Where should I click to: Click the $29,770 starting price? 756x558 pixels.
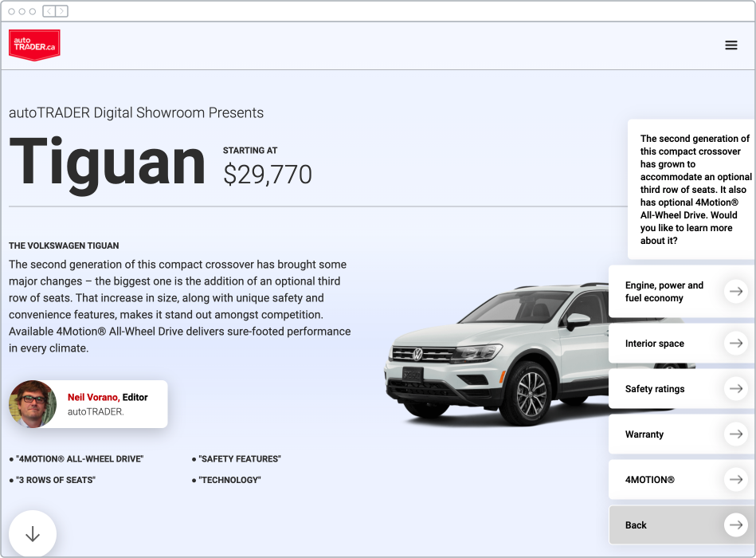point(268,174)
